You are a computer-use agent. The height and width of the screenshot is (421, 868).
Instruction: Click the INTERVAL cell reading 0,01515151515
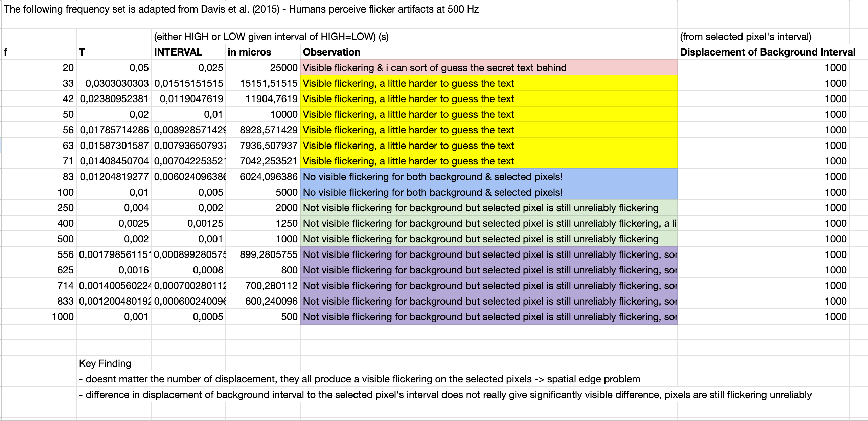click(188, 83)
